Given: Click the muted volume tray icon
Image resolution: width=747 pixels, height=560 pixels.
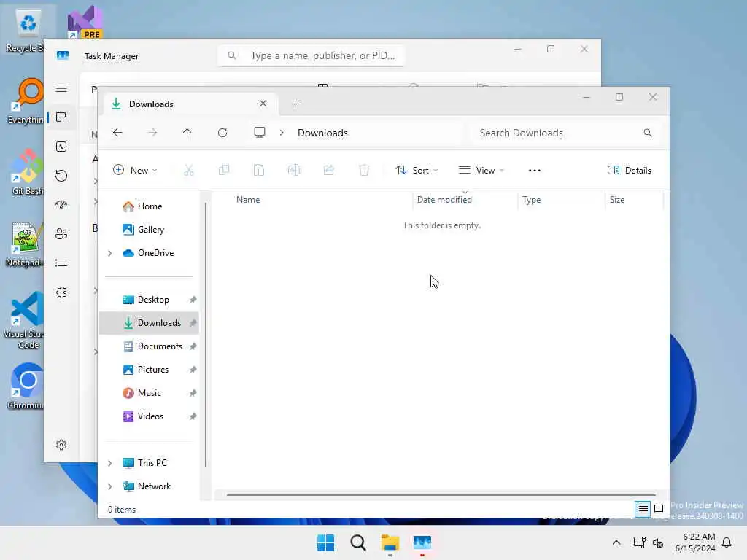Looking at the screenshot, I should [x=658, y=542].
